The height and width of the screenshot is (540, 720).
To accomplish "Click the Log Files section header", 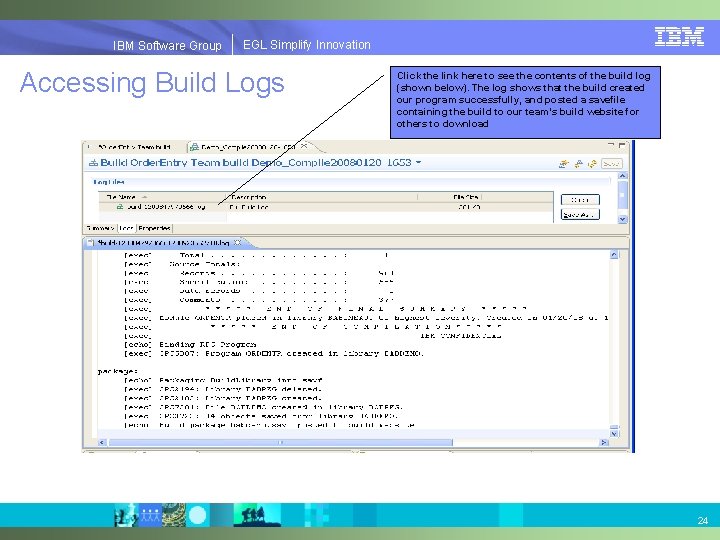I will (109, 182).
